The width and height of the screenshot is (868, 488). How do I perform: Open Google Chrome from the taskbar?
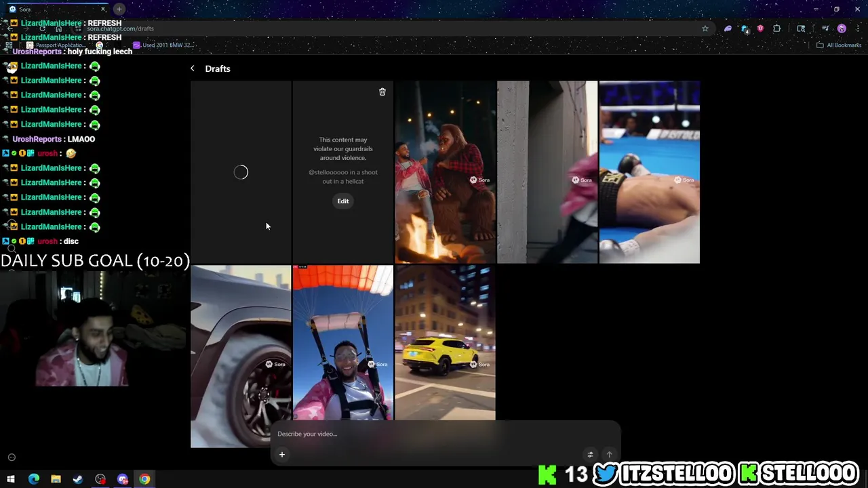pyautogui.click(x=144, y=479)
